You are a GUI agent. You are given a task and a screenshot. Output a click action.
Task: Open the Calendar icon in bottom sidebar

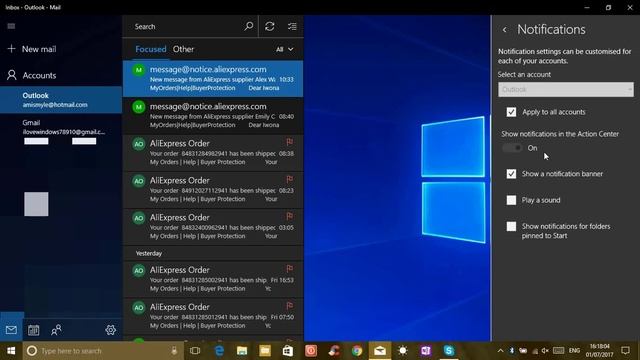(x=33, y=330)
